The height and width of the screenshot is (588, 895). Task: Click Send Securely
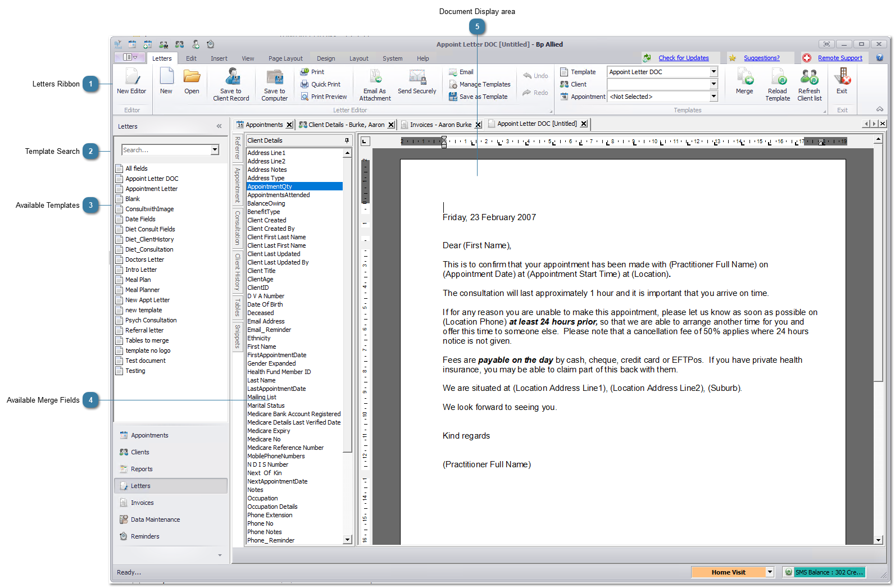417,82
